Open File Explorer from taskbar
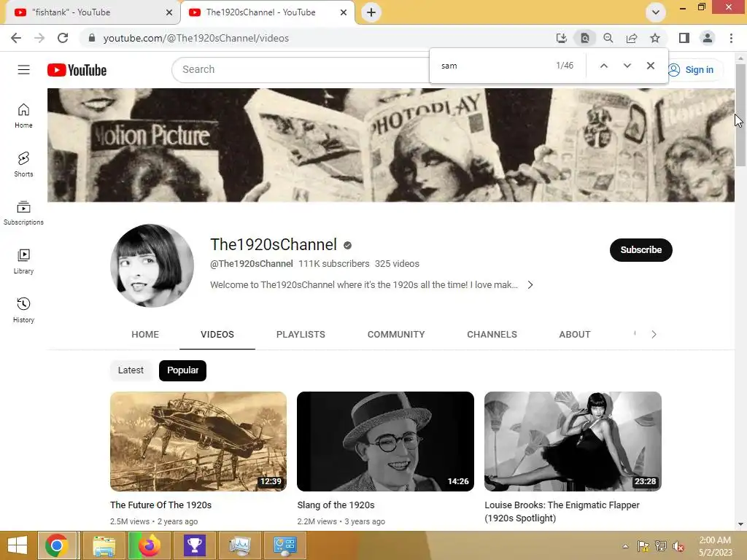Image resolution: width=747 pixels, height=560 pixels. coord(104,545)
